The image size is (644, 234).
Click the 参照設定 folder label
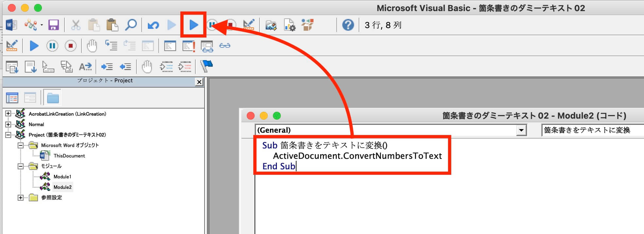point(51,198)
